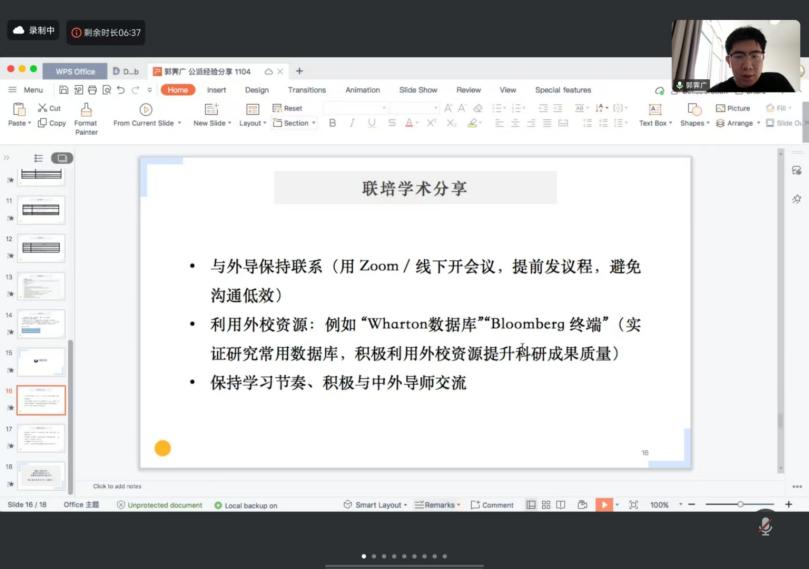
Task: Start slideshow From Current Slide
Action: (146, 110)
